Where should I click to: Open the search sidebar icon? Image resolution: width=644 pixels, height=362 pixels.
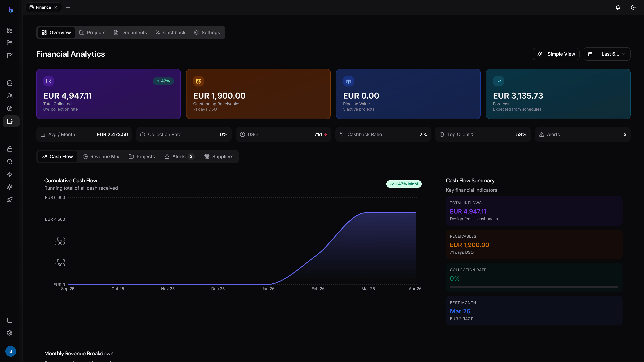click(x=10, y=162)
